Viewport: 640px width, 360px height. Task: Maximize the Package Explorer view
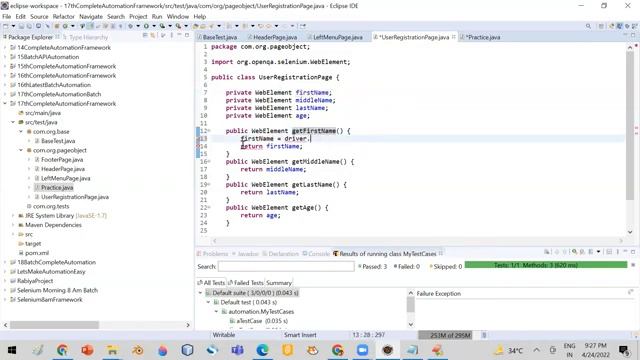click(x=187, y=36)
